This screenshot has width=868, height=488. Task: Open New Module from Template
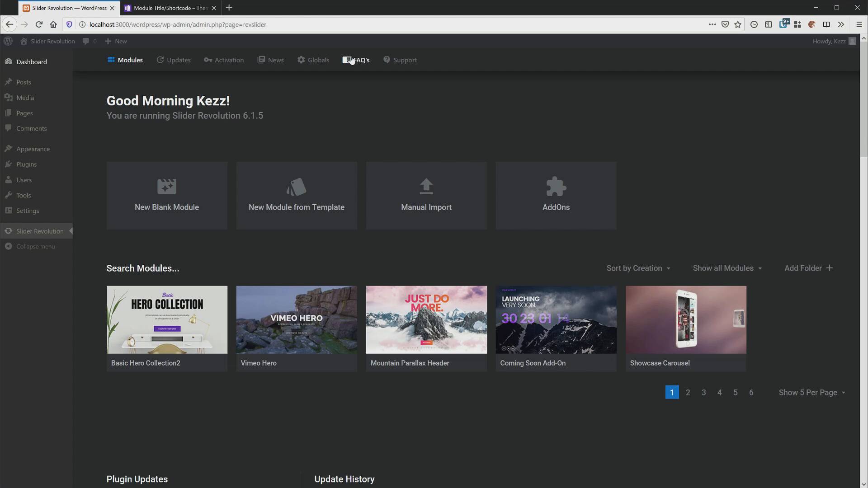click(x=297, y=196)
